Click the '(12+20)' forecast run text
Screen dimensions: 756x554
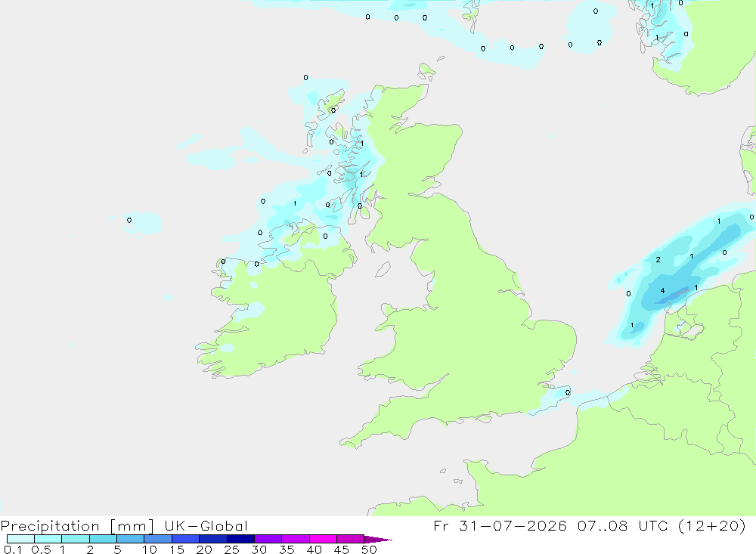pyautogui.click(x=711, y=525)
